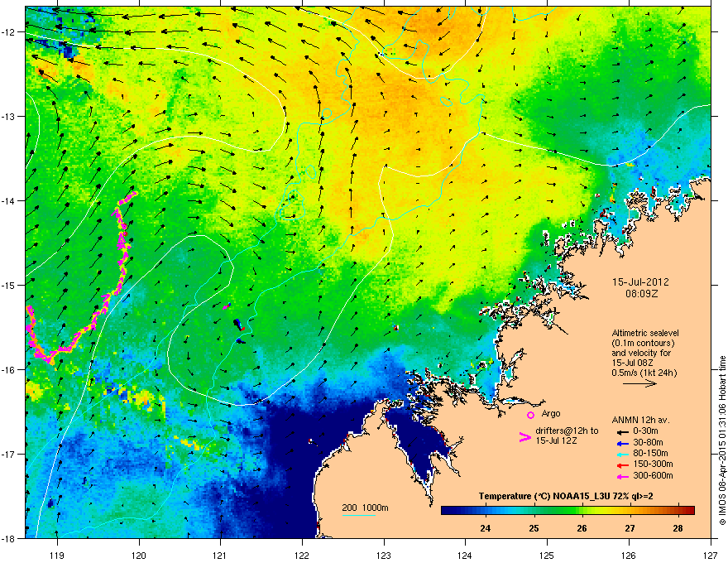Viewport: 728px width, 563px height.
Task: Click longitude axis label '120'
Action: click(139, 555)
